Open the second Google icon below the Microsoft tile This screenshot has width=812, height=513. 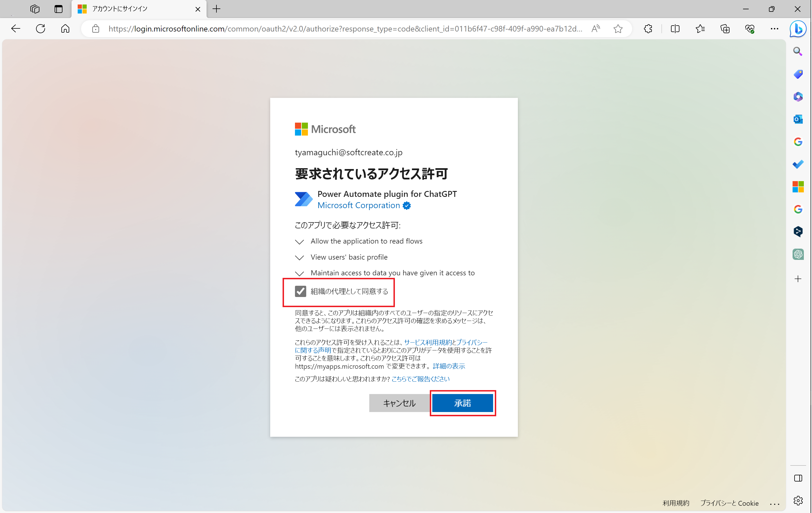coord(798,209)
